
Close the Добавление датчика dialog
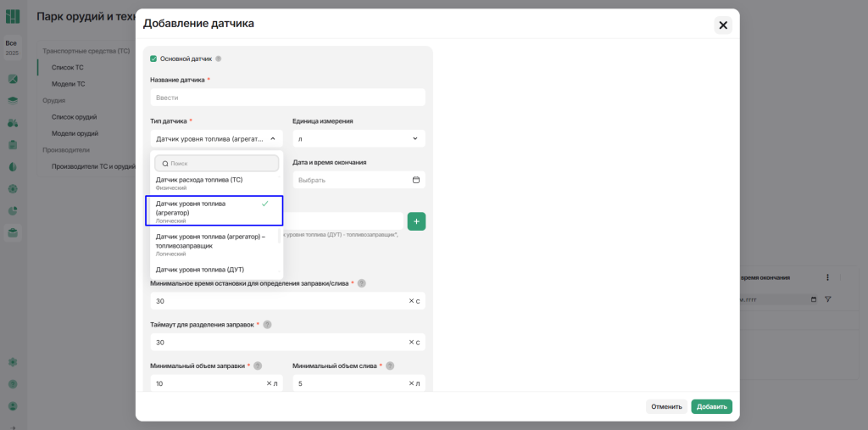[723, 25]
